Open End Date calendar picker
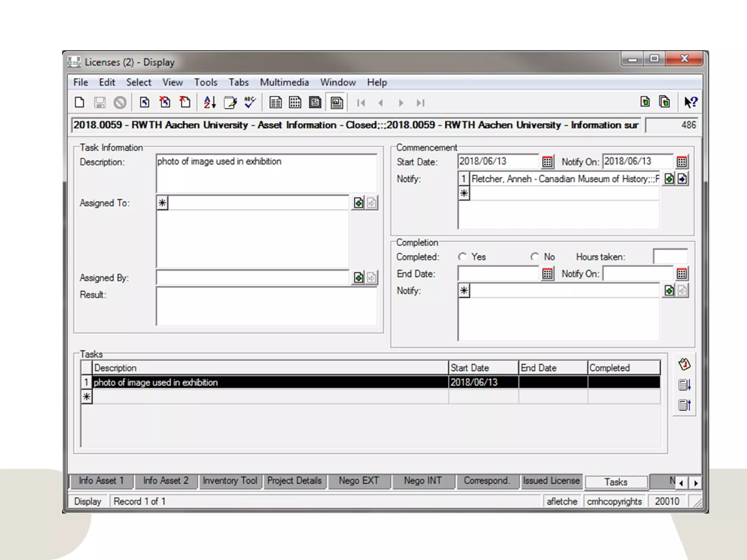The image size is (747, 560). click(547, 274)
